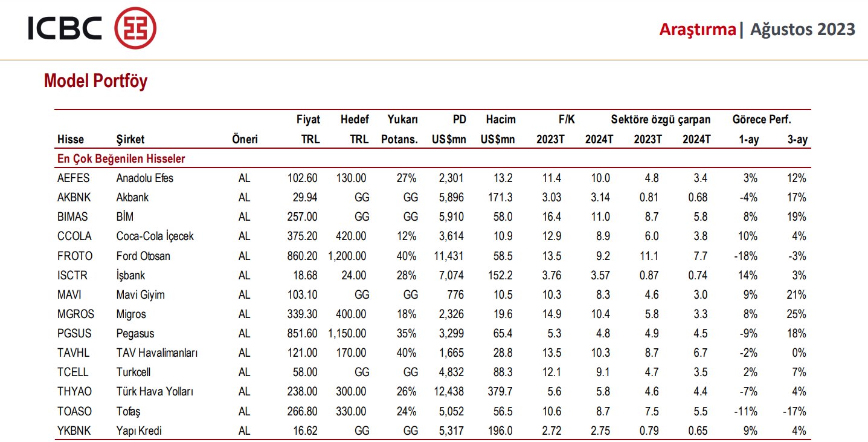Select ticker TOASO

[74, 411]
